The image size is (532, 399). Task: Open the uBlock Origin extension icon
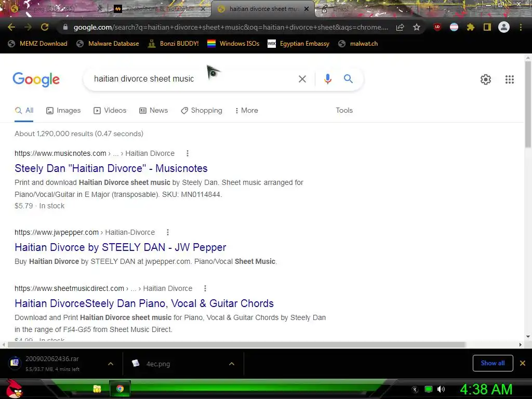click(x=437, y=27)
